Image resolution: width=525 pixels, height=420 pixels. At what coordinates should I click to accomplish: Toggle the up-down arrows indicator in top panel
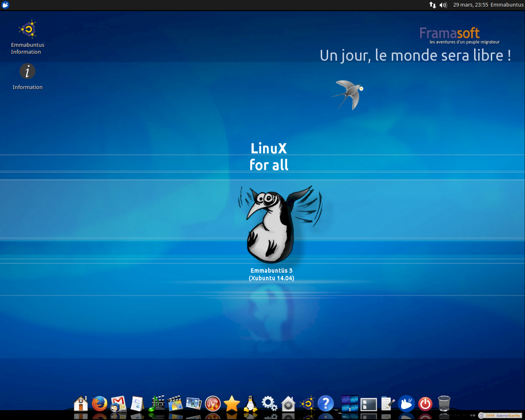coord(432,5)
